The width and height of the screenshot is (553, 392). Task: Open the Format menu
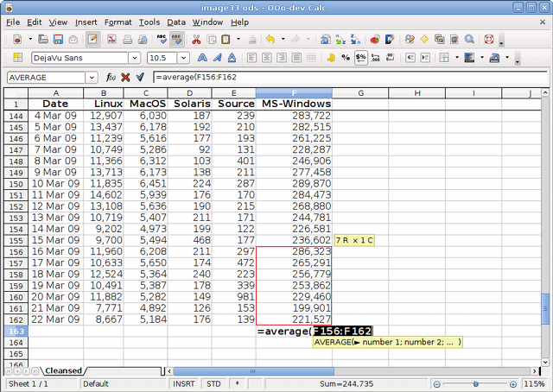pos(118,21)
